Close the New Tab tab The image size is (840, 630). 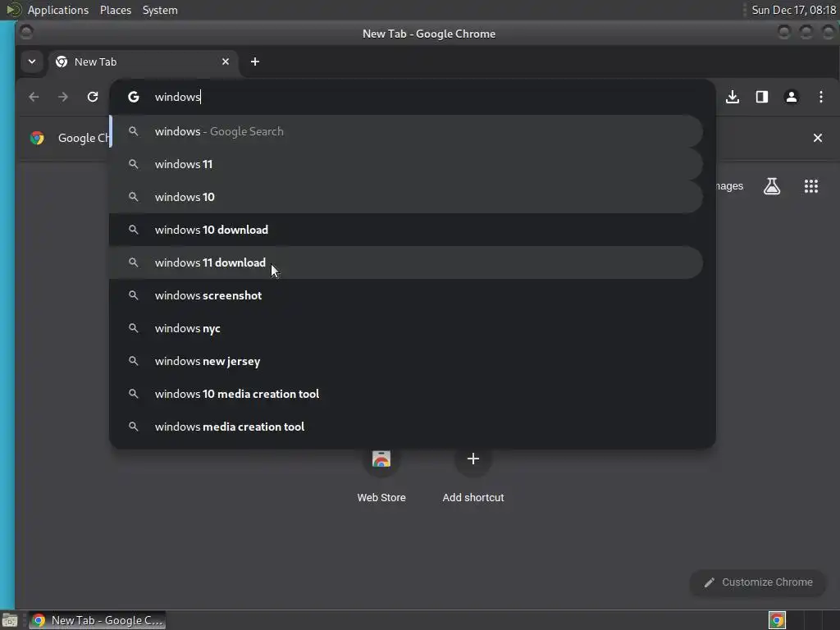click(226, 62)
